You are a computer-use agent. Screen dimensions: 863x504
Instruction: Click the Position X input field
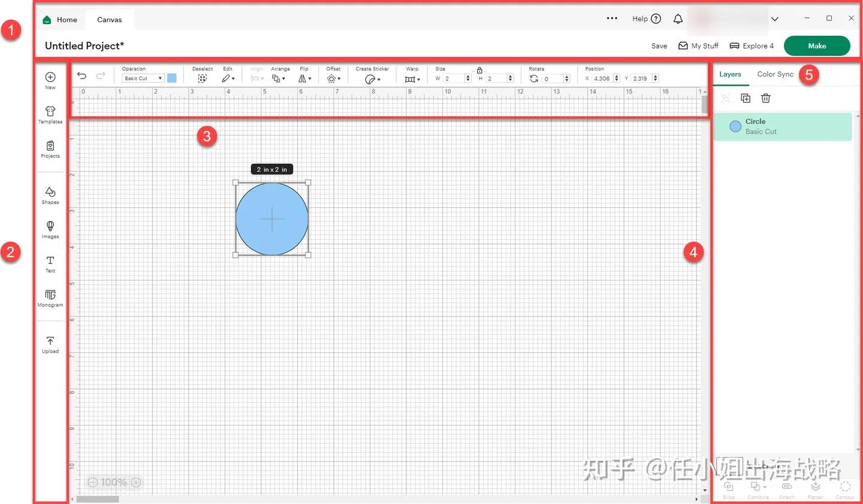pos(602,79)
